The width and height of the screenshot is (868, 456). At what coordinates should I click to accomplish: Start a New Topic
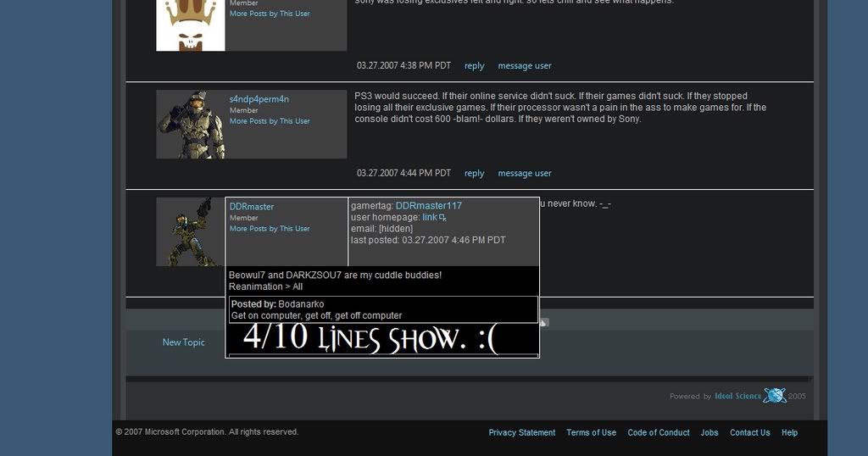pos(183,342)
